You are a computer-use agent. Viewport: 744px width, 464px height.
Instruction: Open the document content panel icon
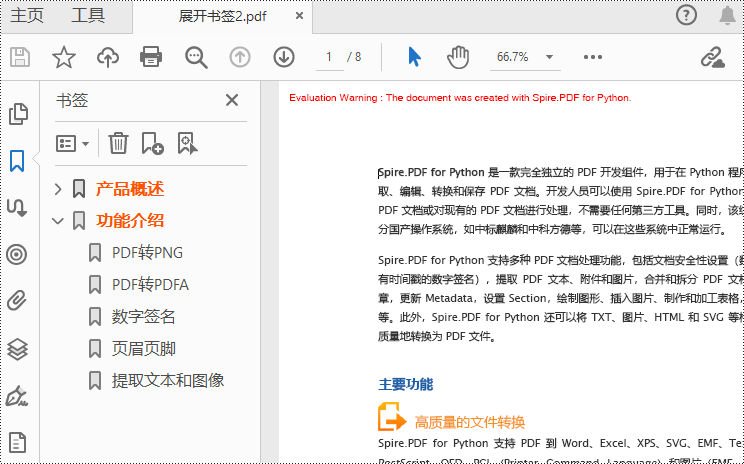pos(18,443)
